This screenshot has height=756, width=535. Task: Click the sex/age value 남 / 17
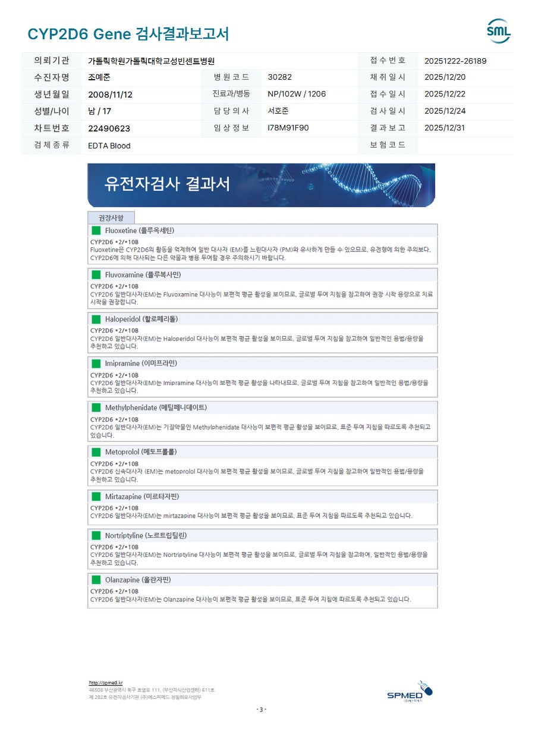(99, 111)
